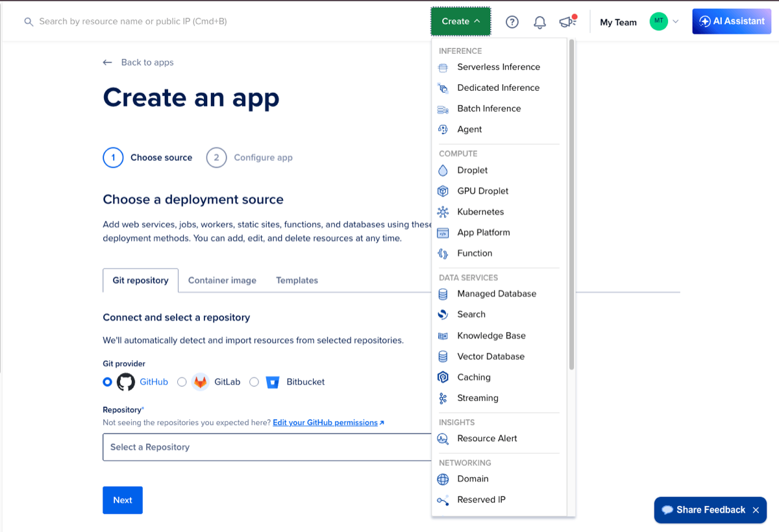Choose Batch Inference from Create menu

[499, 109]
